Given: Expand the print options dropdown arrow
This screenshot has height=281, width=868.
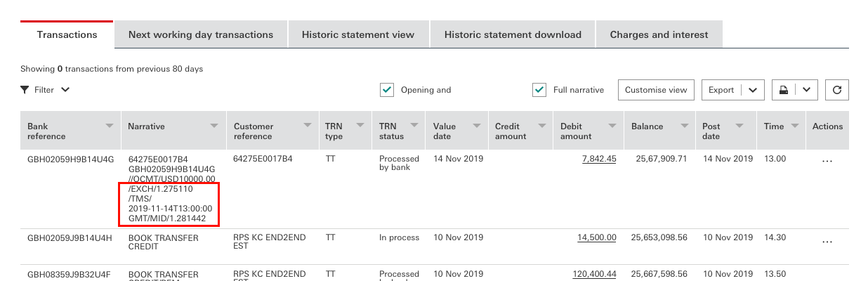Looking at the screenshot, I should pyautogui.click(x=806, y=90).
